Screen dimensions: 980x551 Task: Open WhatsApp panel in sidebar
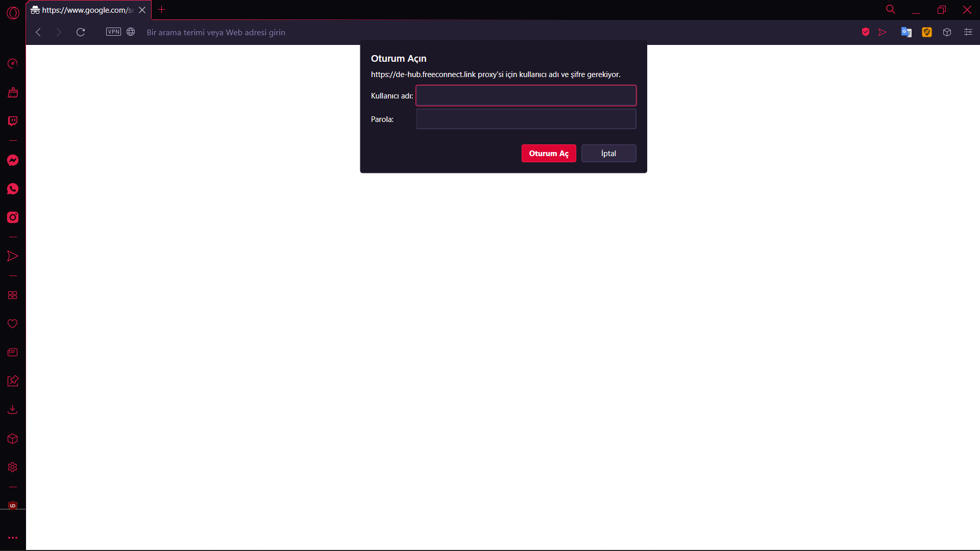click(x=13, y=189)
